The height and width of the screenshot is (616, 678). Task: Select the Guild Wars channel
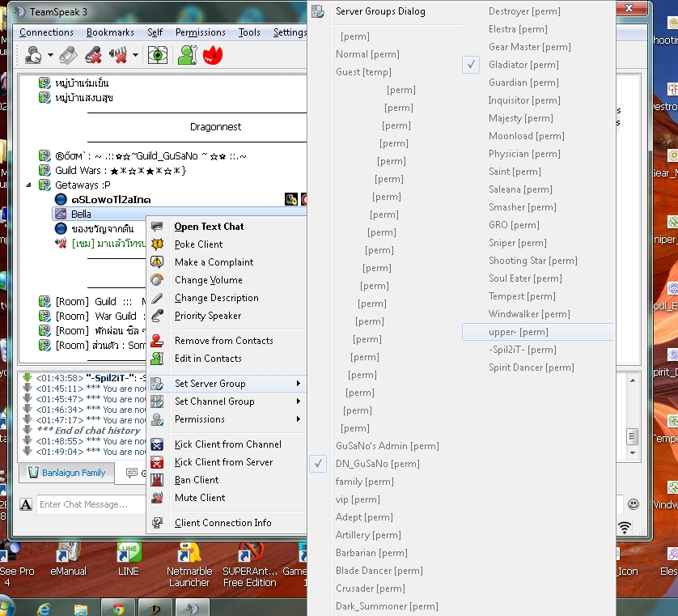coord(120,171)
